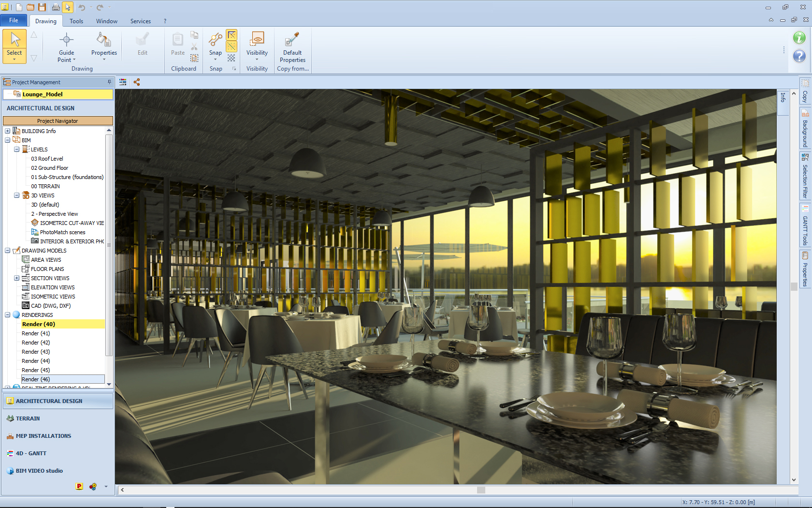Toggle the second highlighted snap mode button

(232, 46)
